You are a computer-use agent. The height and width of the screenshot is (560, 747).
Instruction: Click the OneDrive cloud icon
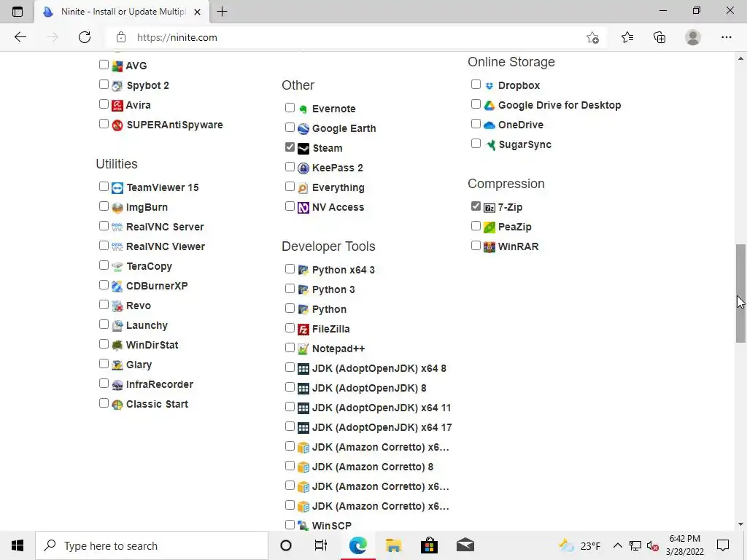[489, 125]
